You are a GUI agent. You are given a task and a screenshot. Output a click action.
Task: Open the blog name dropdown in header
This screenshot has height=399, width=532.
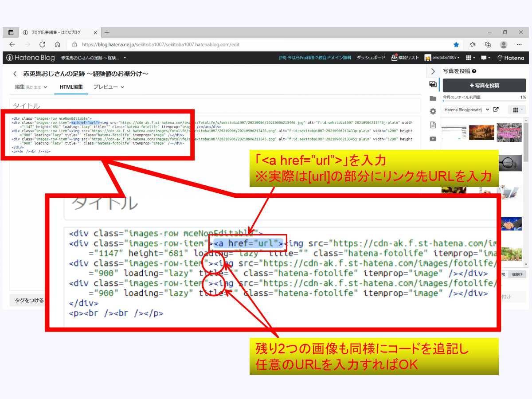click(x=94, y=58)
